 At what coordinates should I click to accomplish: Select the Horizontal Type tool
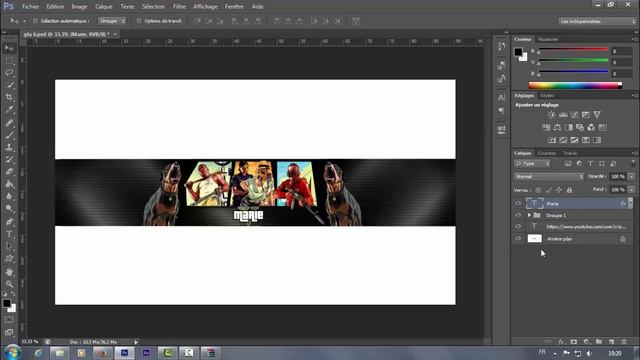(x=9, y=234)
